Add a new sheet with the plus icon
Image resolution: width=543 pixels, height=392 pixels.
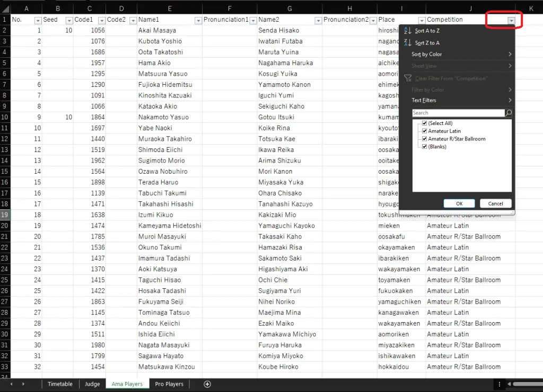tap(207, 384)
